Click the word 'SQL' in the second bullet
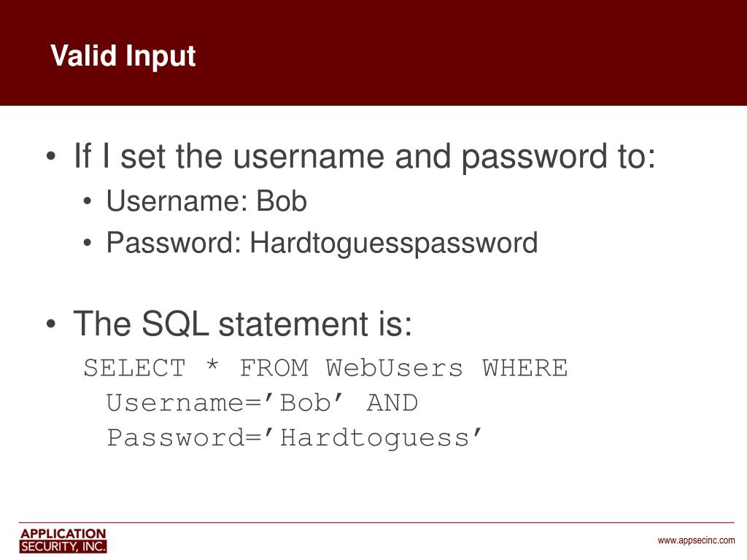 175,323
